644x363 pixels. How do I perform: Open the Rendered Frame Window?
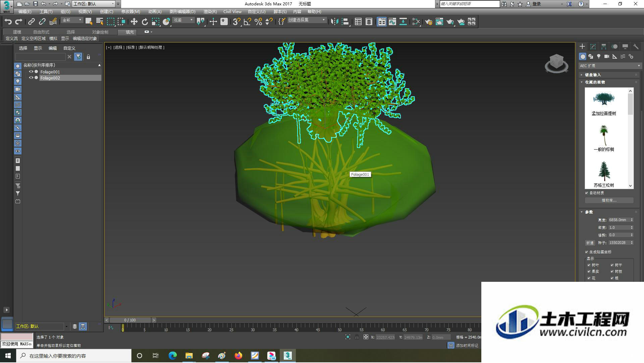439,22
